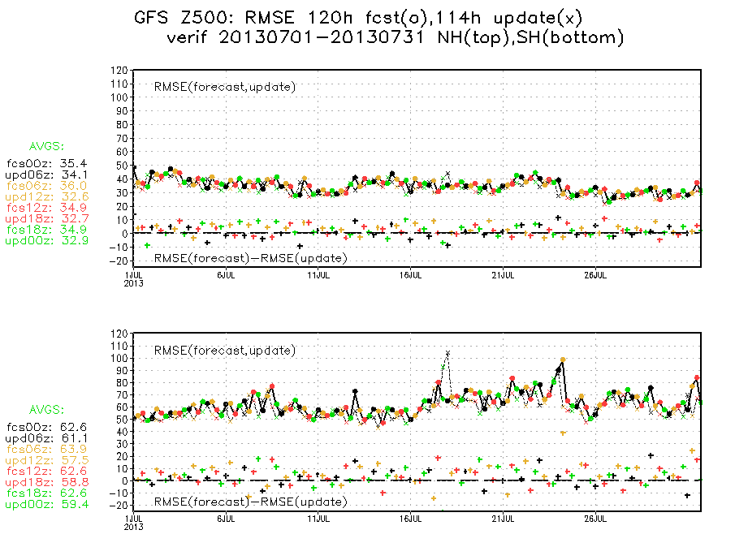Viewport: 735px width, 560px height.
Task: Click the orange plus near 39 in bottom chart
Action: (563, 433)
